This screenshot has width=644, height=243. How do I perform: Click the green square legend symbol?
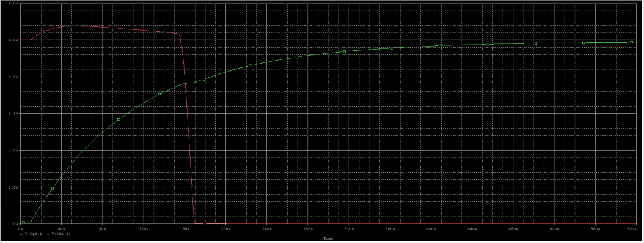(22, 234)
